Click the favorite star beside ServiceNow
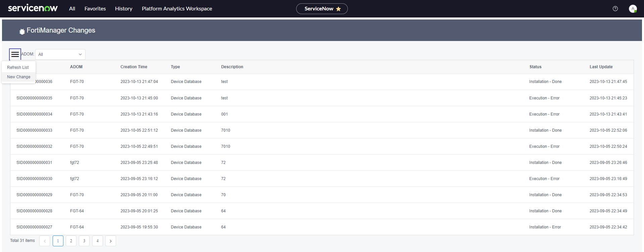The height and width of the screenshot is (252, 644). coord(338,9)
